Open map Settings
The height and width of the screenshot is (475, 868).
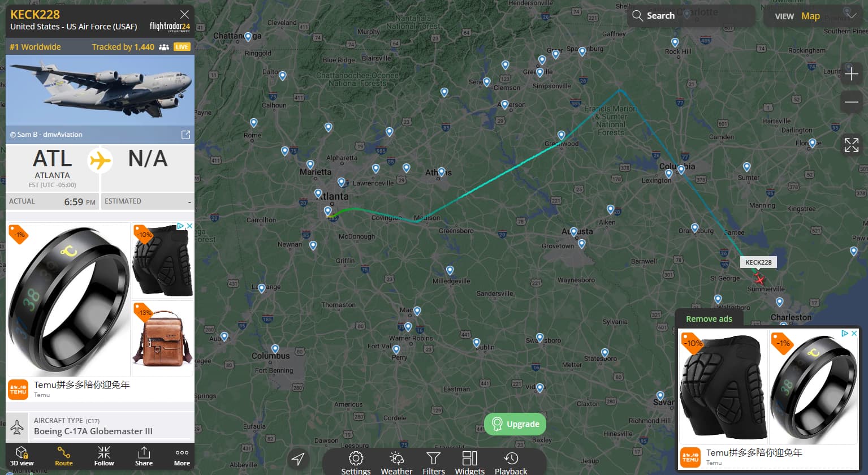(356, 463)
